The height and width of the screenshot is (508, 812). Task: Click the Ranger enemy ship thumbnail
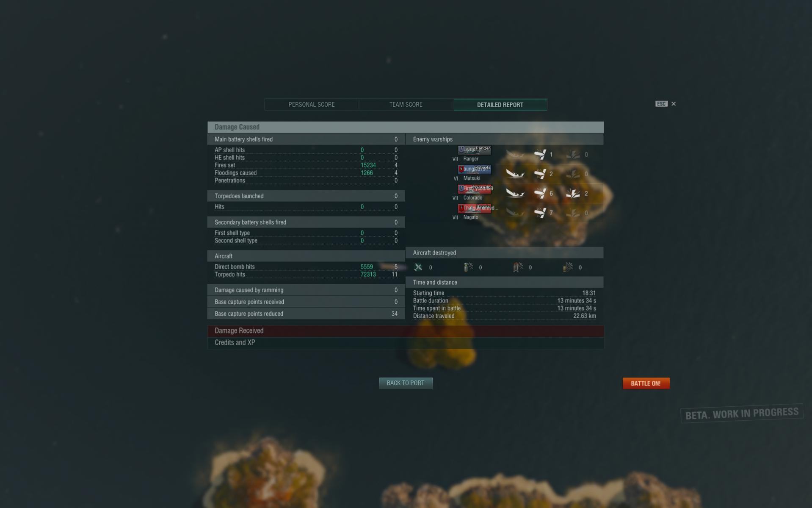pyautogui.click(x=475, y=150)
